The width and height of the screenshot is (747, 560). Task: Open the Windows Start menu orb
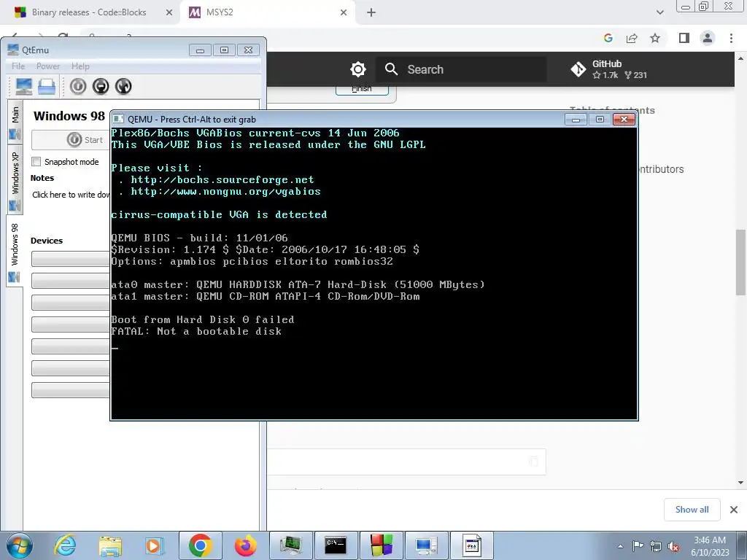[x=20, y=545]
